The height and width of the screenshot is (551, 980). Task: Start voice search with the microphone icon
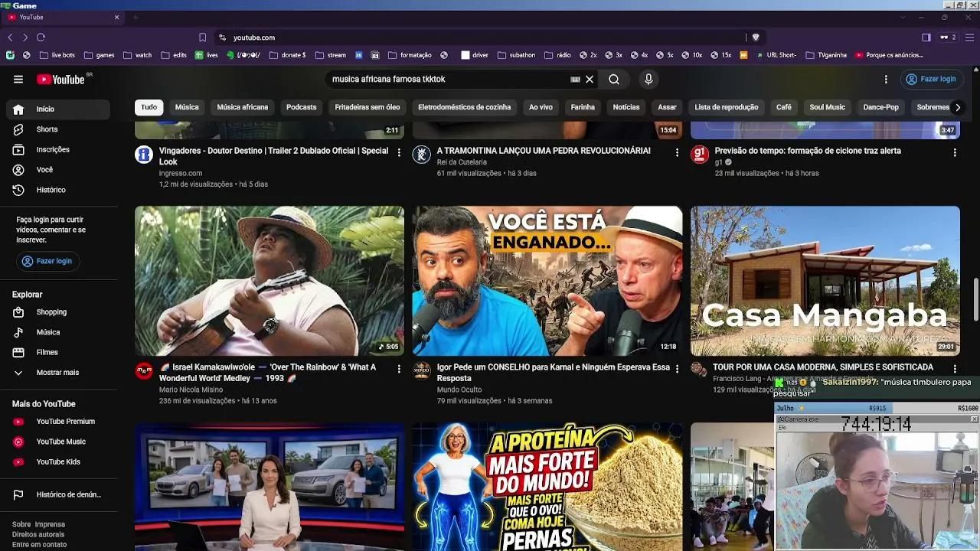648,79
